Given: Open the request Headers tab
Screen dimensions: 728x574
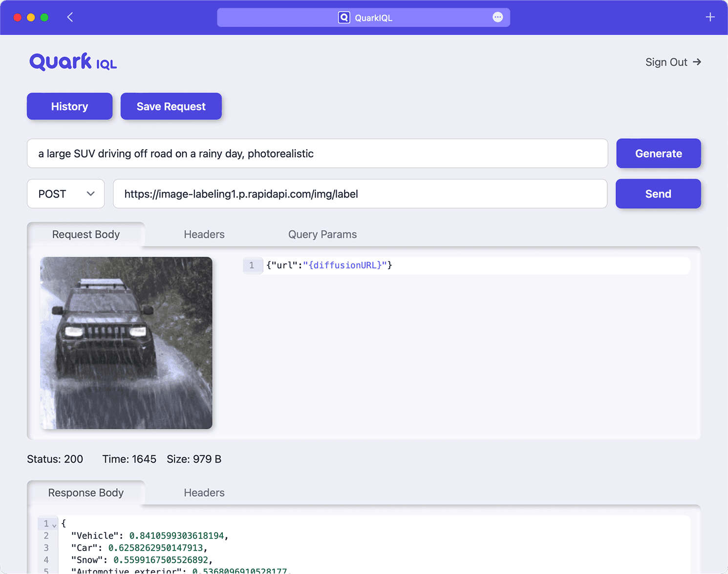Looking at the screenshot, I should (x=204, y=235).
